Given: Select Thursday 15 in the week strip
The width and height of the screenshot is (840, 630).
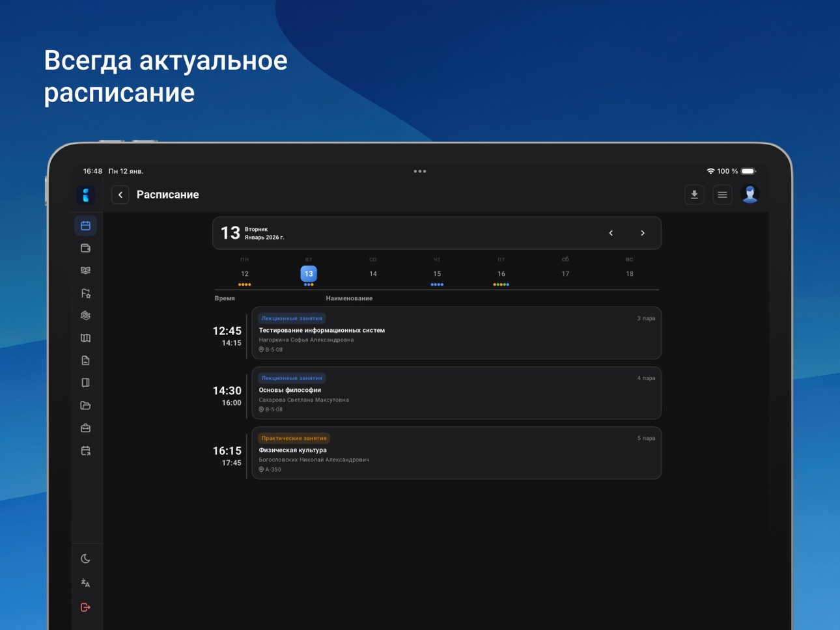Looking at the screenshot, I should pos(437,274).
